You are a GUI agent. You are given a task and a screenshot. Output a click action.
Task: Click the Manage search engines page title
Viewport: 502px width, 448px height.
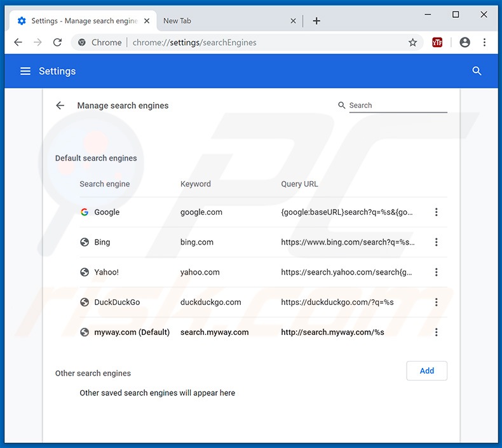pyautogui.click(x=123, y=105)
